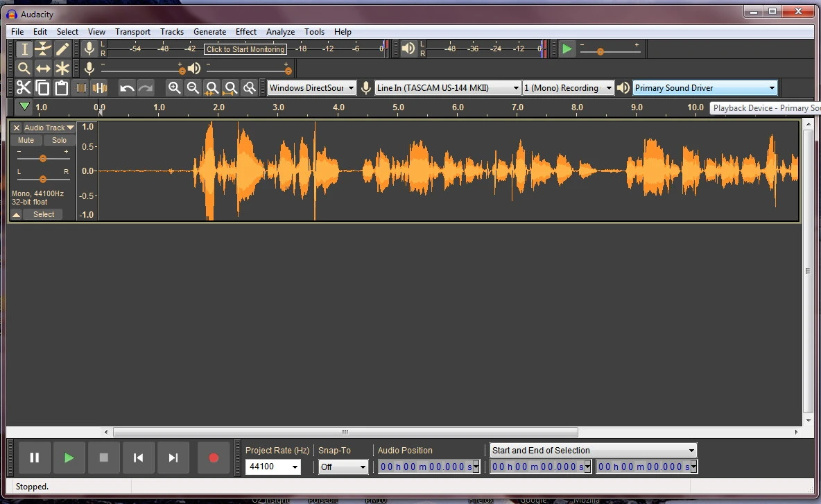821x504 pixels.
Task: Click the Undo arrow icon
Action: (x=126, y=87)
